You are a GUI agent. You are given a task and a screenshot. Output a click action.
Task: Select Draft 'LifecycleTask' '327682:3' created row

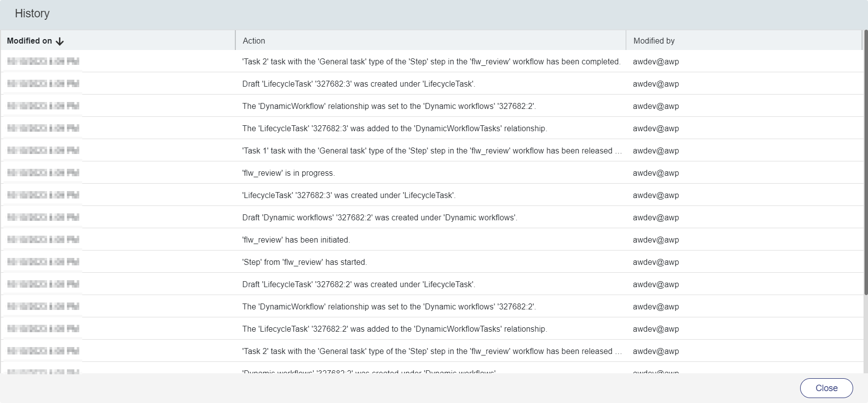(x=359, y=84)
